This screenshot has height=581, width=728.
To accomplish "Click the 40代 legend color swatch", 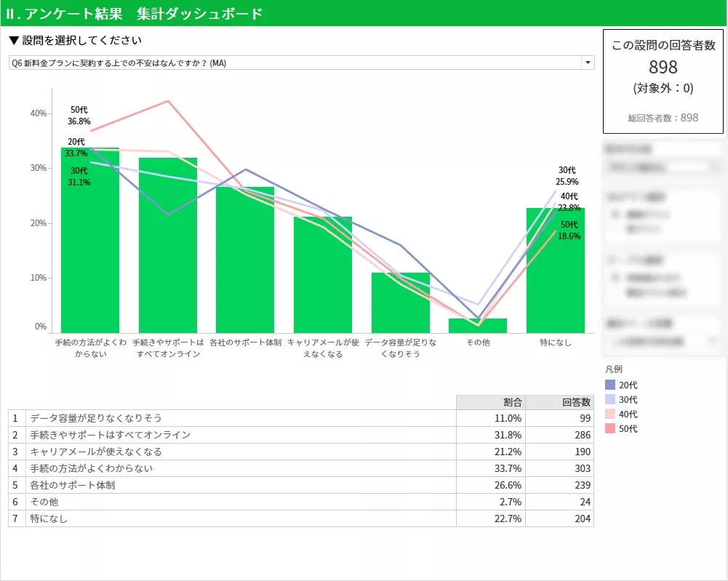I will tap(609, 414).
